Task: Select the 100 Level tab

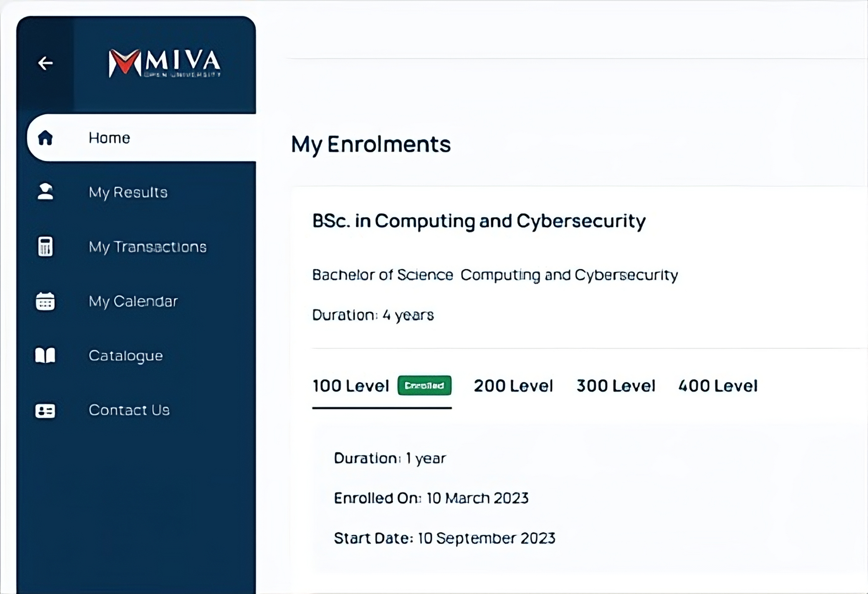Action: [x=351, y=386]
